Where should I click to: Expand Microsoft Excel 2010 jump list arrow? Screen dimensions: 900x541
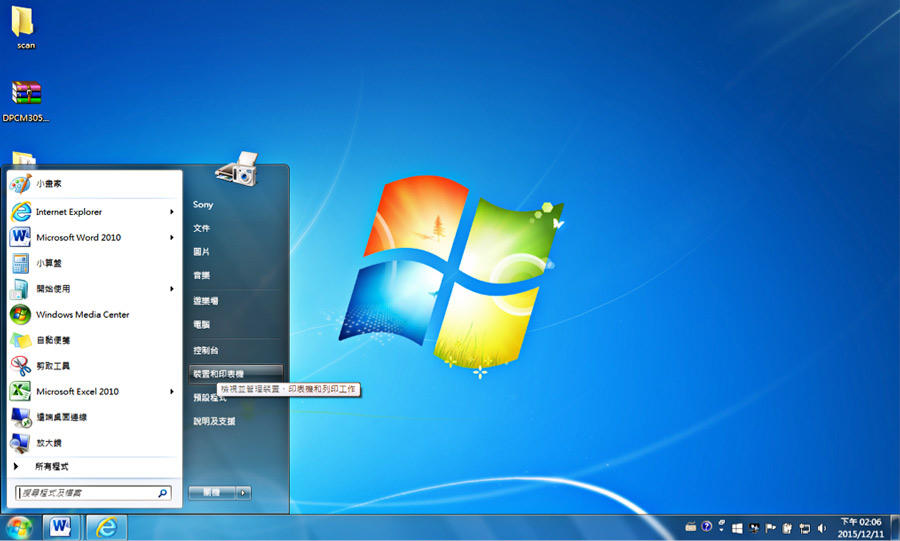point(172,391)
